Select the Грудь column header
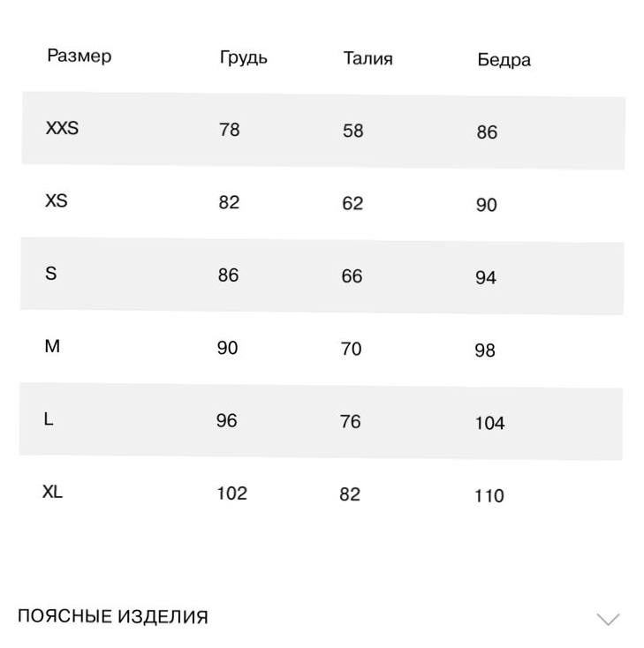Image resolution: width=644 pixels, height=648 pixels. click(243, 57)
